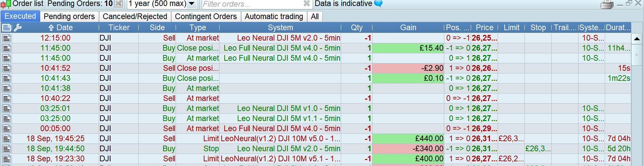644x166 pixels.
Task: Select the All tab
Action: (315, 16)
